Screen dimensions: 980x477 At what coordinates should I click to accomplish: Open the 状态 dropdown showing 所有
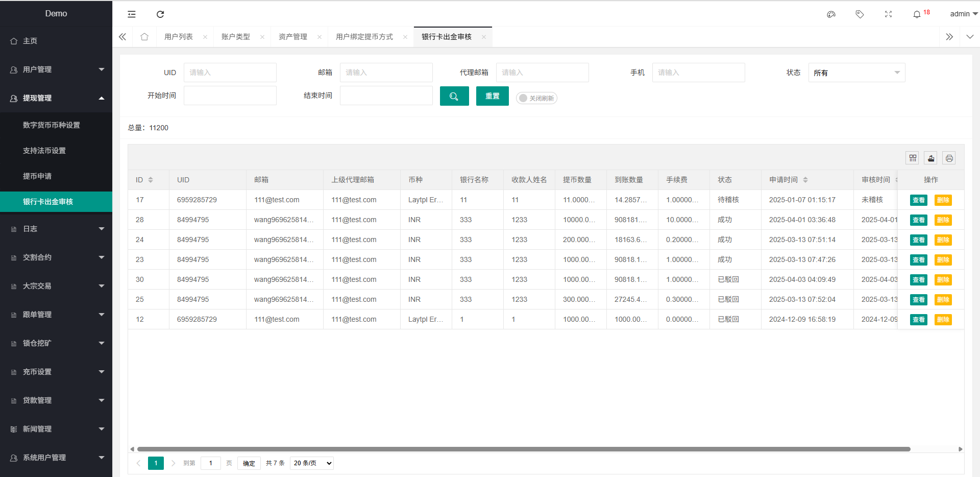click(x=856, y=73)
